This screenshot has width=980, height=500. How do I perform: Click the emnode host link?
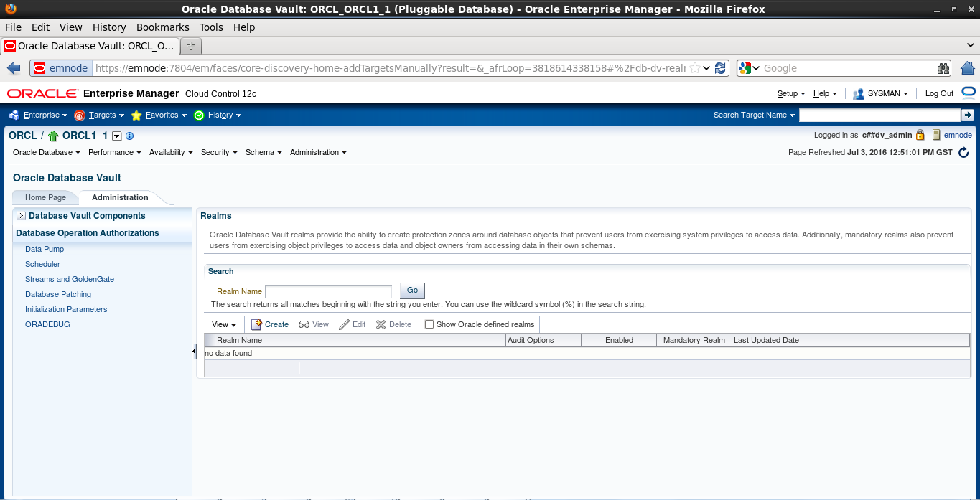958,135
